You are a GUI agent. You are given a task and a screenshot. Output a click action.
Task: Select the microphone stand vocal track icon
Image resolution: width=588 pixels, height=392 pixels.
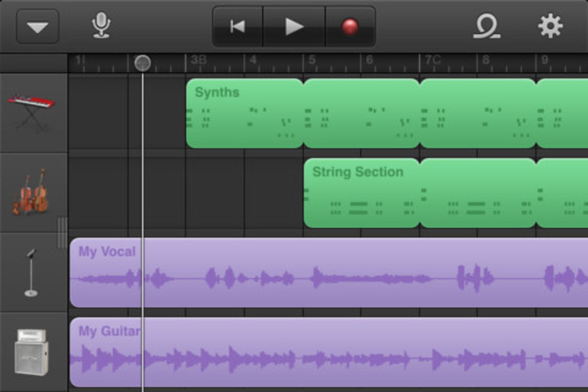pyautogui.click(x=31, y=273)
